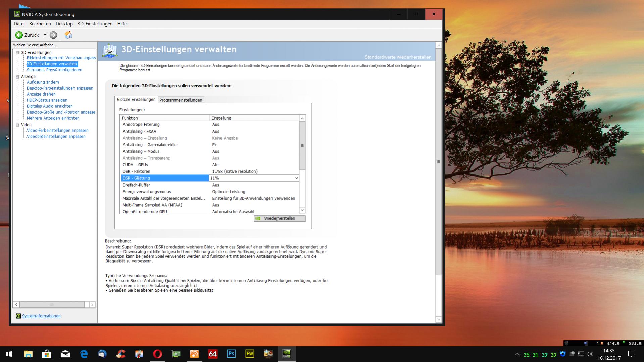
Task: Open File Explorer from the taskbar
Action: [x=28, y=354]
